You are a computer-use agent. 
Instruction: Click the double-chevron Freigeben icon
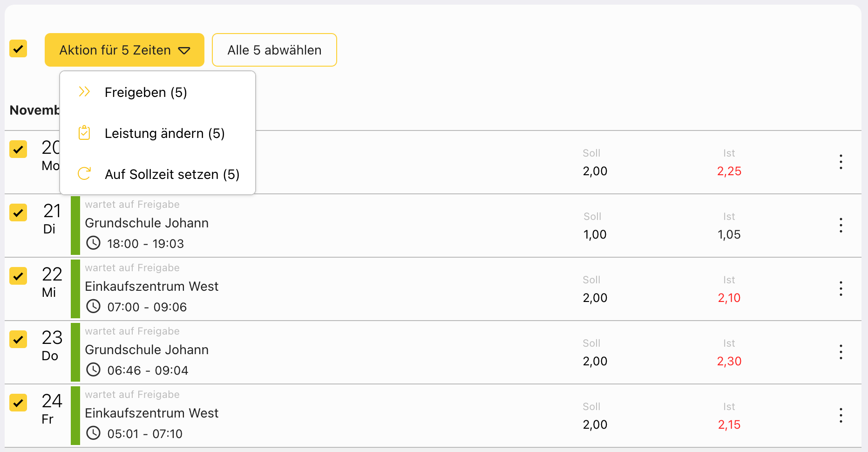pos(84,92)
